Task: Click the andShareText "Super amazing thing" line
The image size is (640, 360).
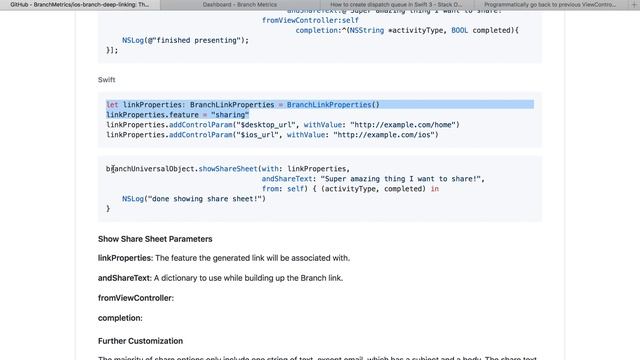Action: pyautogui.click(x=373, y=179)
